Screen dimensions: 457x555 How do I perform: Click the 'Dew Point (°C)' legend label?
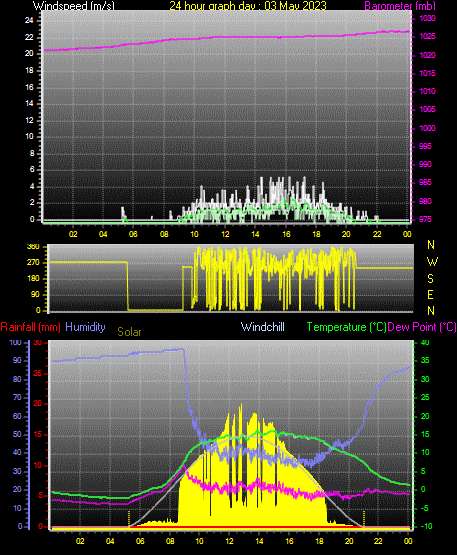[422, 327]
